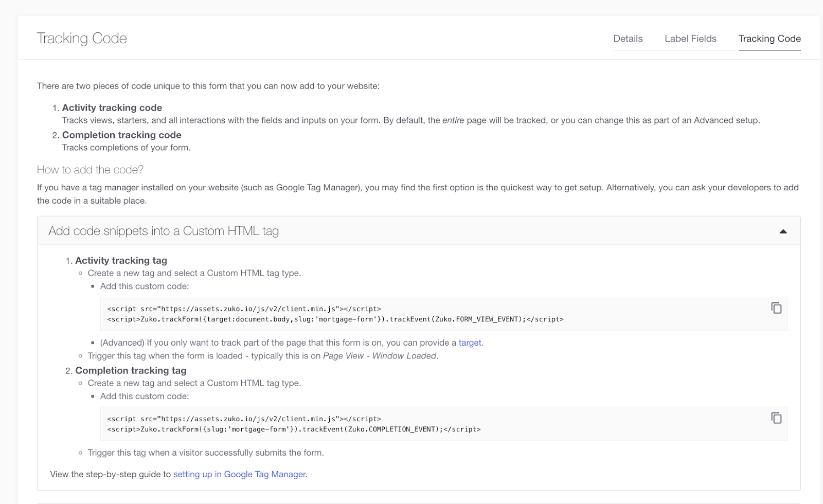Click the Completion tracking tag heading
The width and height of the screenshot is (823, 504).
[131, 370]
